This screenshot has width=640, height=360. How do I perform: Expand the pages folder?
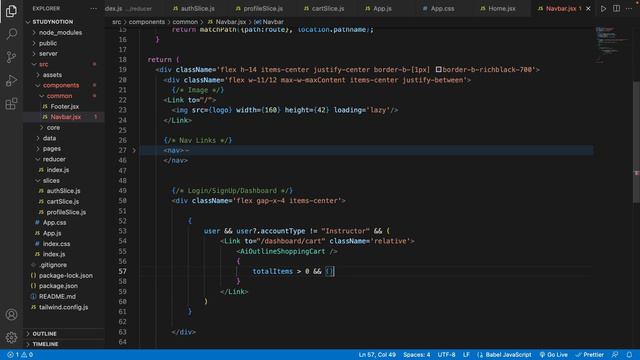click(x=38, y=149)
